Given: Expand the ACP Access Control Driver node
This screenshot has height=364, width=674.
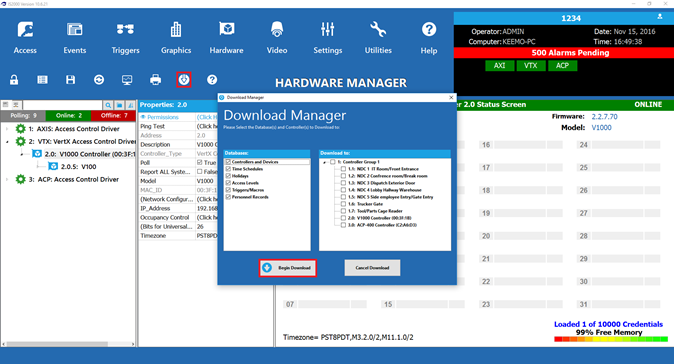Looking at the screenshot, I should 7,179.
